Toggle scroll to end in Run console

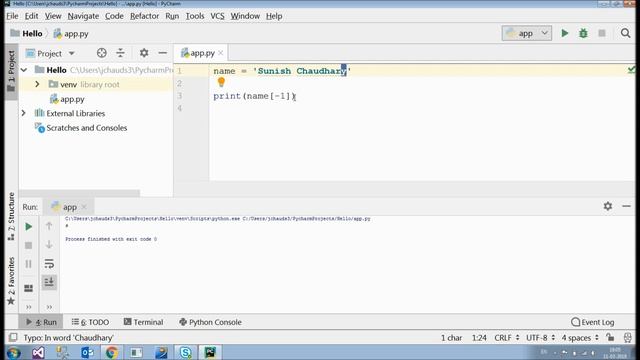[x=49, y=282]
